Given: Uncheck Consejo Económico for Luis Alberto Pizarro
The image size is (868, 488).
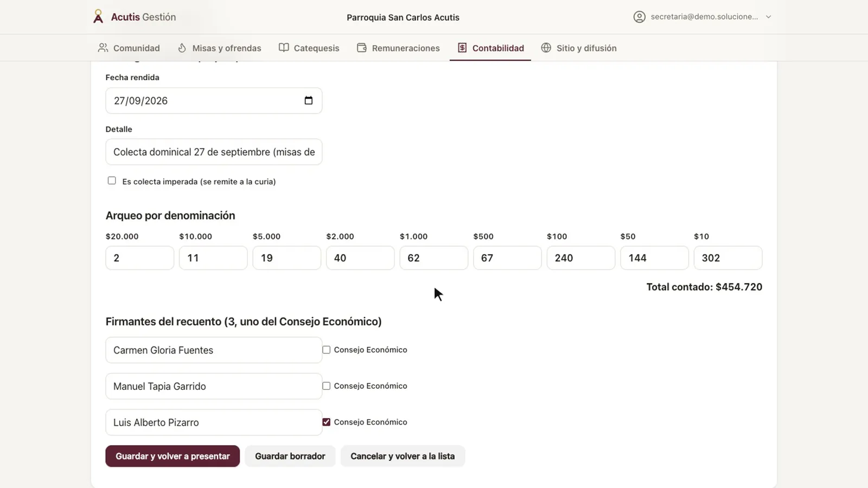Looking at the screenshot, I should [327, 422].
